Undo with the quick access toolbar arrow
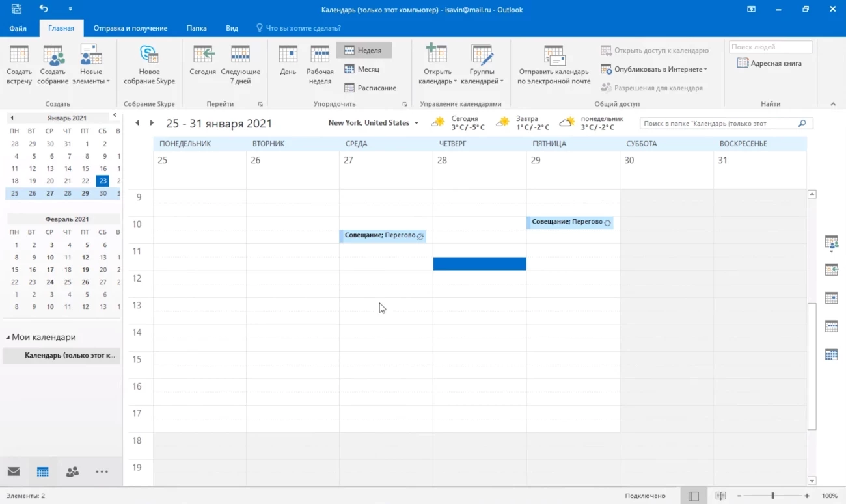This screenshot has height=504, width=846. coord(44,9)
